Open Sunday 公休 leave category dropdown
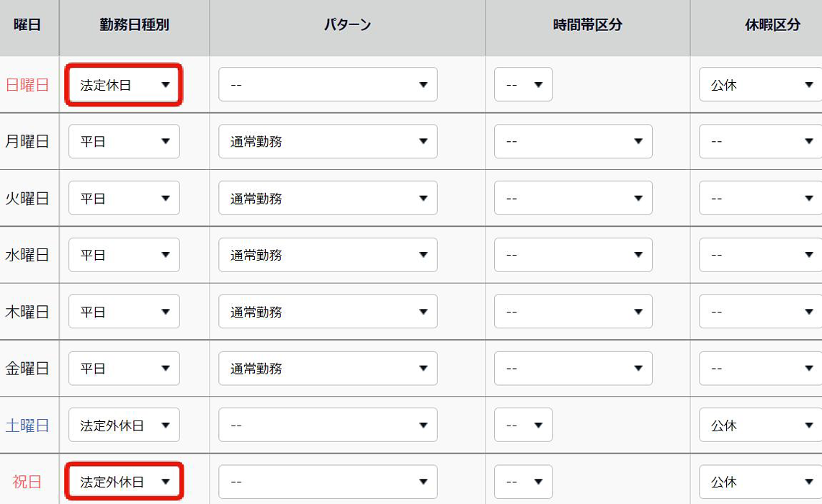822x504 pixels. click(x=761, y=85)
